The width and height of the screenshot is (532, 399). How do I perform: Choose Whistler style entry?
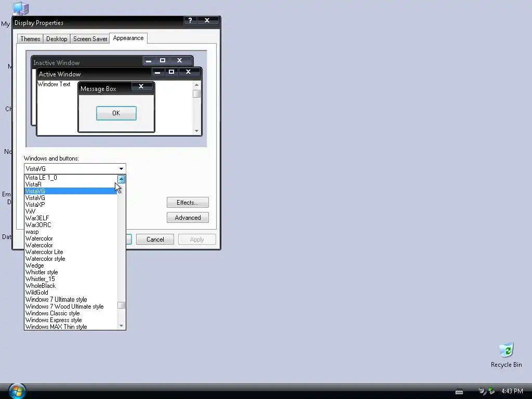click(x=71, y=272)
